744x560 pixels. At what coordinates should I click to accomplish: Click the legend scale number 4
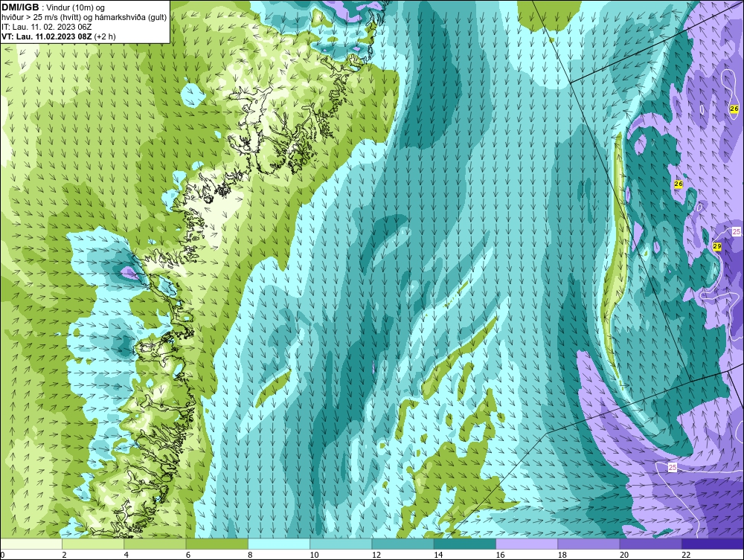click(126, 555)
